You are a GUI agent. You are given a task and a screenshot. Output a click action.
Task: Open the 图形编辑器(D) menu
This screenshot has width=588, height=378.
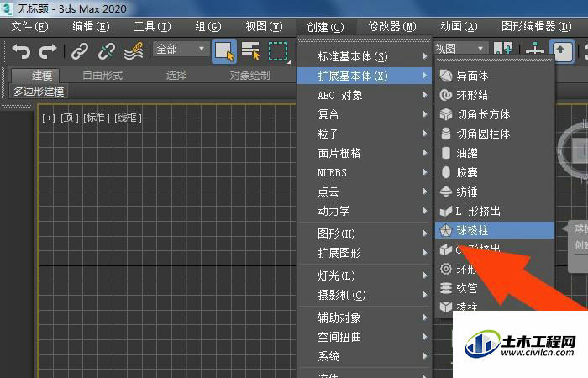point(536,27)
